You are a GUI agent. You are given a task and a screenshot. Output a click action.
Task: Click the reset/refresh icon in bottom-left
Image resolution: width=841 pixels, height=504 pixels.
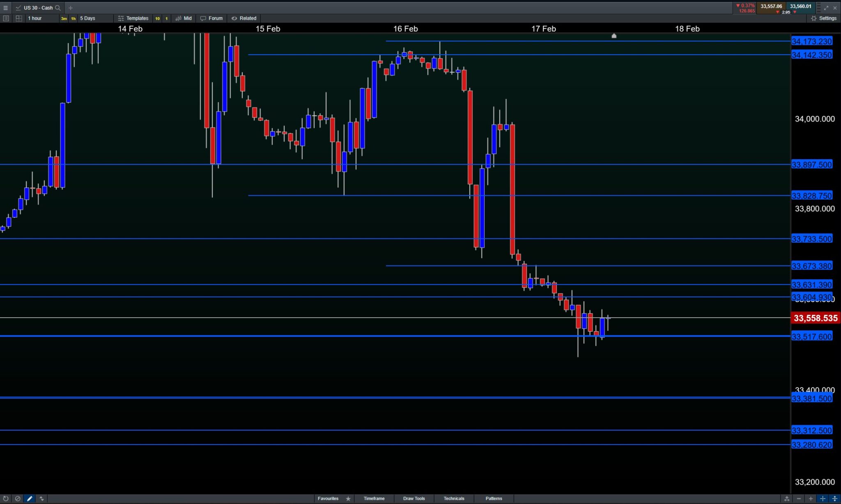tap(6, 499)
